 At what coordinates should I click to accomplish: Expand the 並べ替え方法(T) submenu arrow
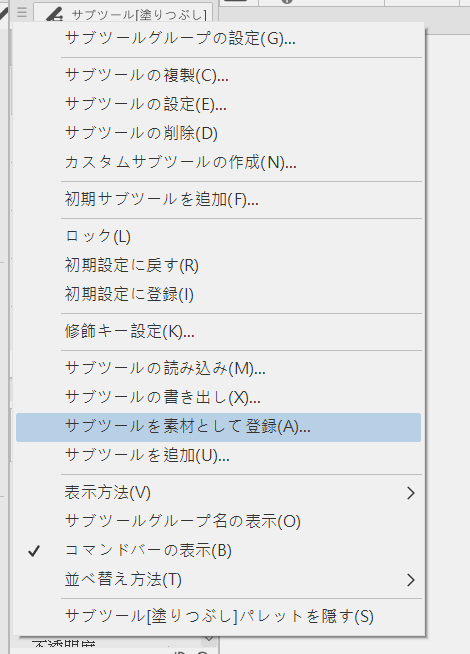411,580
